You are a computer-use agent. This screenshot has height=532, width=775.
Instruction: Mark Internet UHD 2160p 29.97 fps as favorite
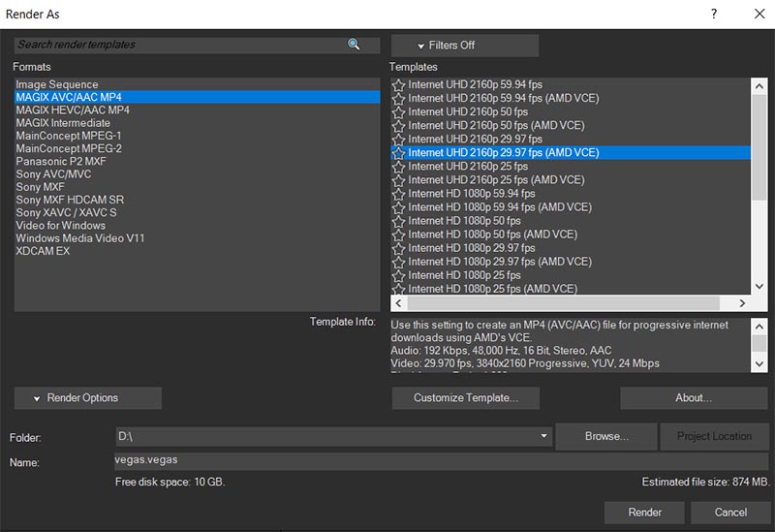[398, 140]
